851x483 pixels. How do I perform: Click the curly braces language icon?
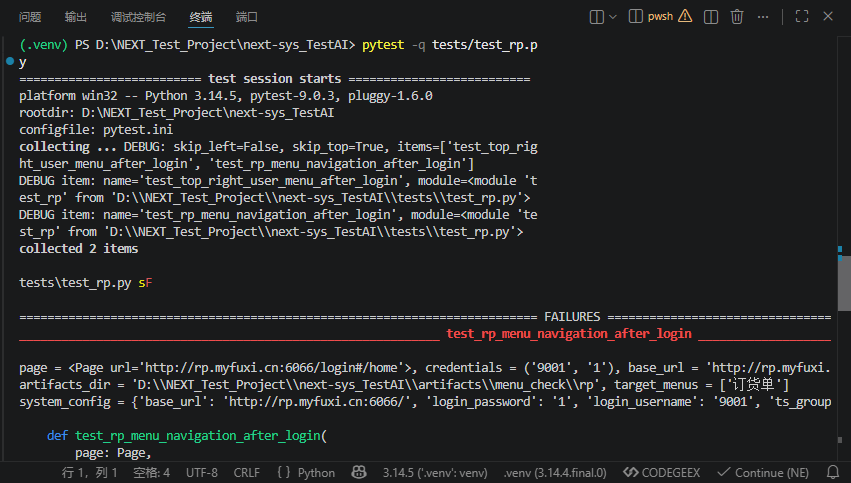[x=283, y=473]
